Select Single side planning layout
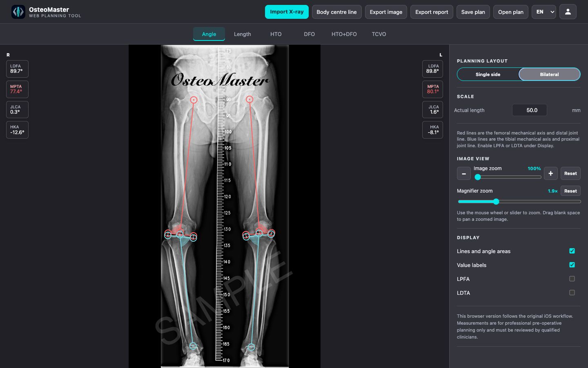 [488, 74]
